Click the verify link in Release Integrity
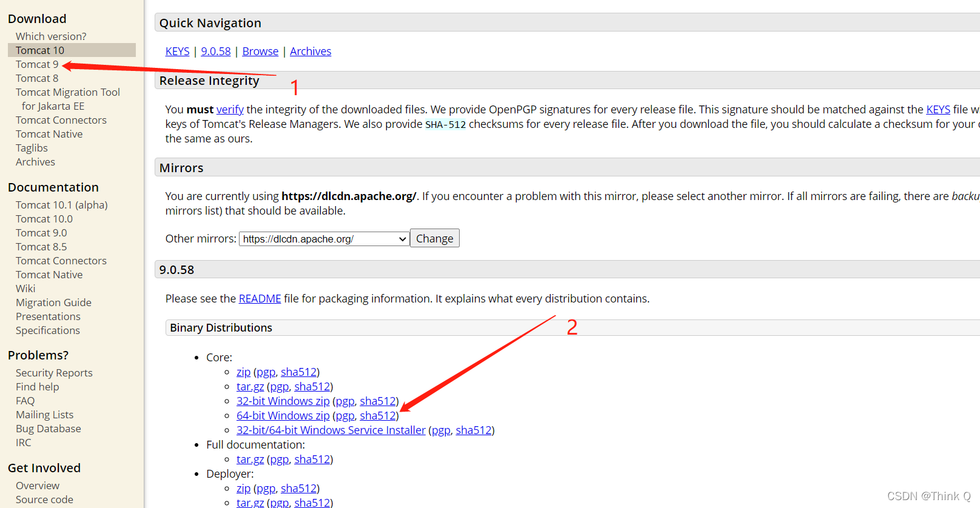This screenshot has height=508, width=980. click(x=230, y=109)
